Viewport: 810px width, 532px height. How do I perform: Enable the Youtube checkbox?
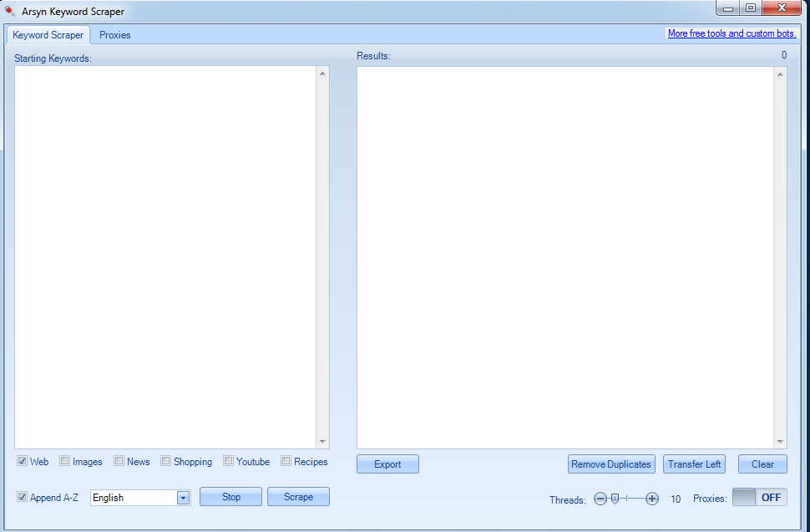coord(229,461)
